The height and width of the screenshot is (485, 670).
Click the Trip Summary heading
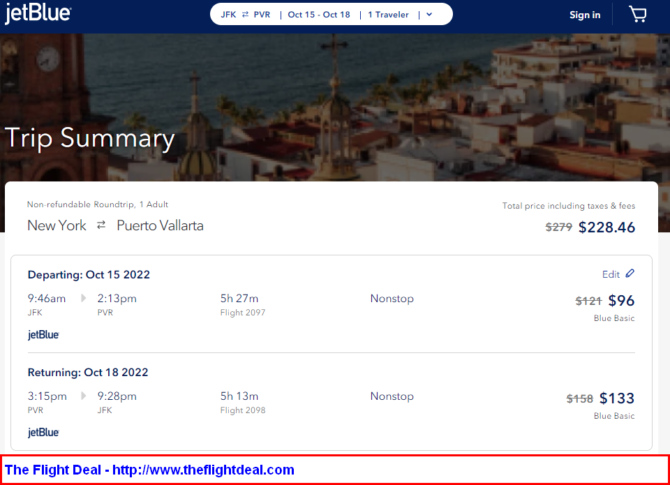tap(90, 138)
